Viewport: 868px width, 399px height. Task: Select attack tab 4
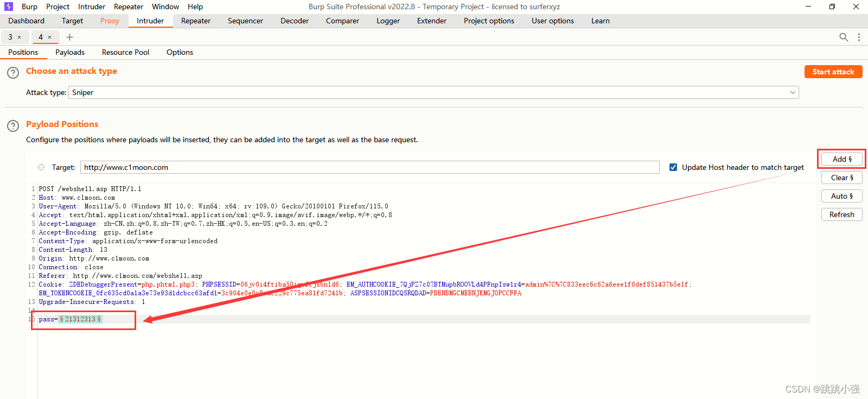coord(41,37)
